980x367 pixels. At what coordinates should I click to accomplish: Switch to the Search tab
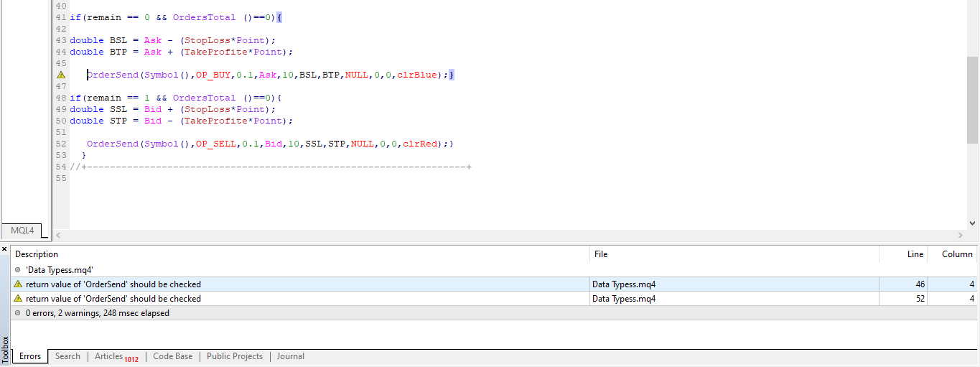pos(67,356)
